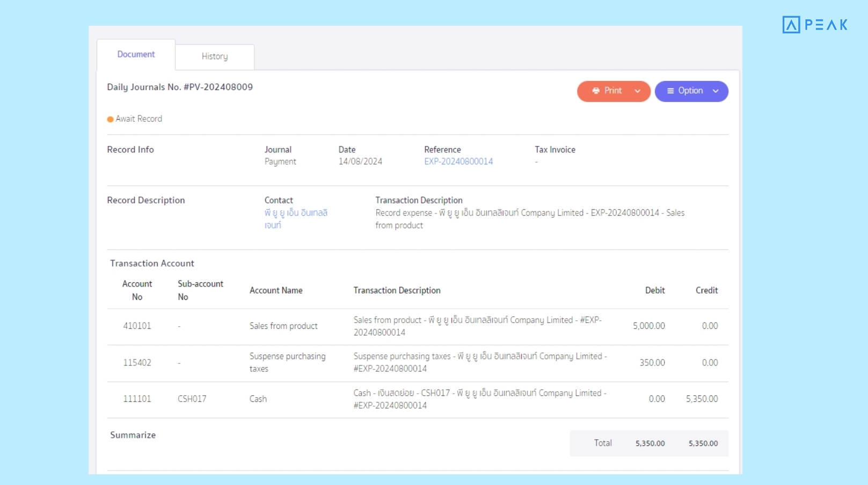Click the PEAK logo icon
This screenshot has width=868, height=485.
click(x=791, y=25)
